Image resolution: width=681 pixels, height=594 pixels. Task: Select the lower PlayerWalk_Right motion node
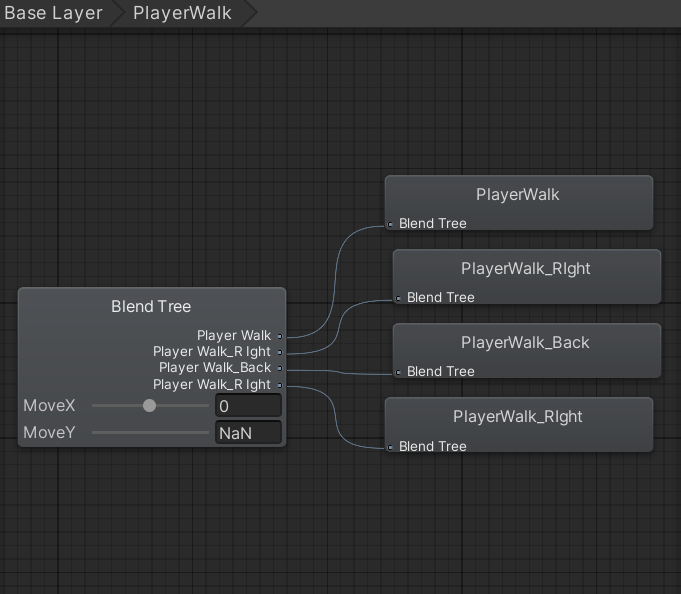click(x=519, y=424)
